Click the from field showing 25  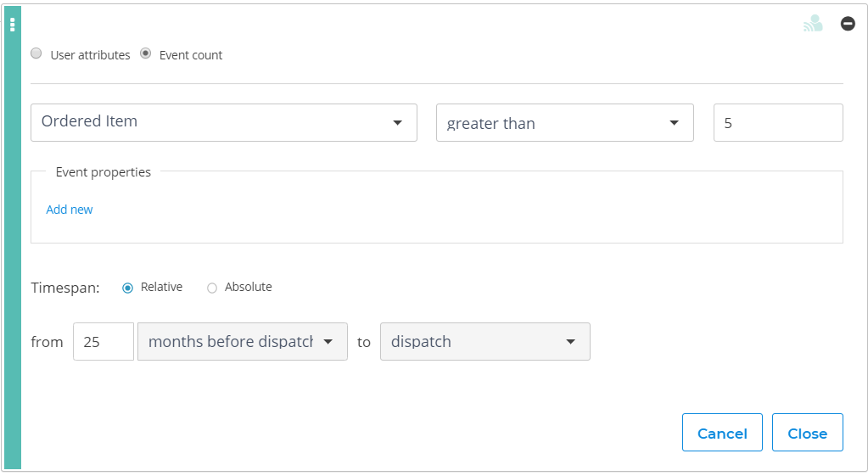104,341
